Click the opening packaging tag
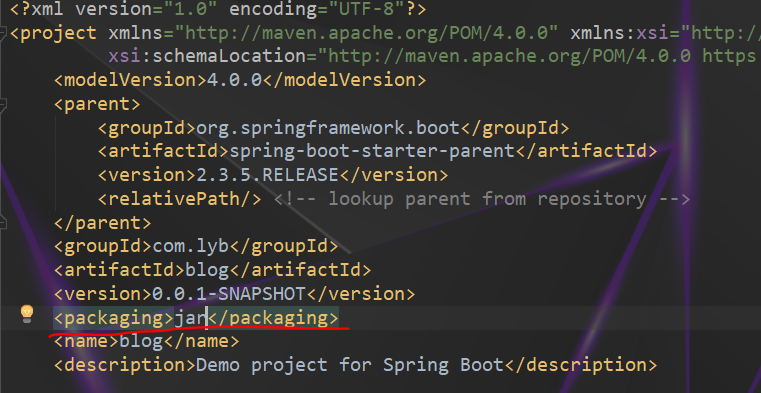Screen dimensions: 761x393 pyautogui.click(x=114, y=318)
